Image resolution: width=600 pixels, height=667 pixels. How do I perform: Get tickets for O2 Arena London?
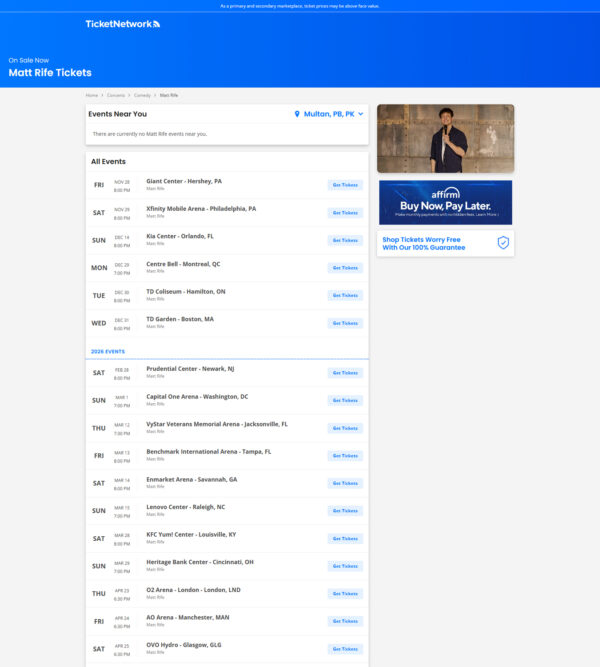345,594
